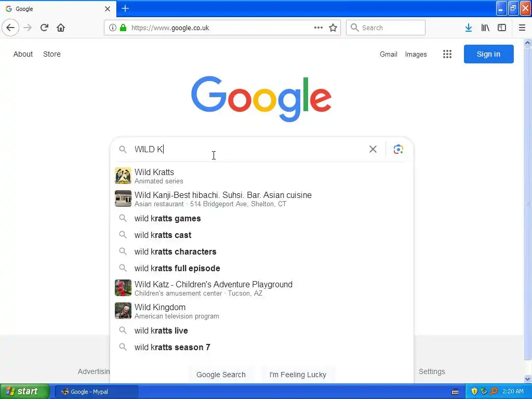Click the Wild Kanji restaurant thumbnail
Screen dimensions: 532x399
tap(123, 198)
